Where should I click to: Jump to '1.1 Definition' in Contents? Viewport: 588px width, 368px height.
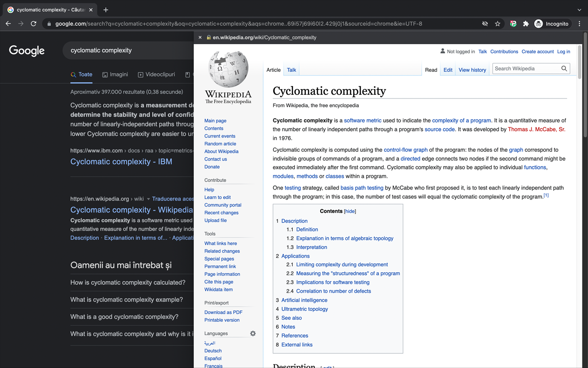[x=307, y=230]
